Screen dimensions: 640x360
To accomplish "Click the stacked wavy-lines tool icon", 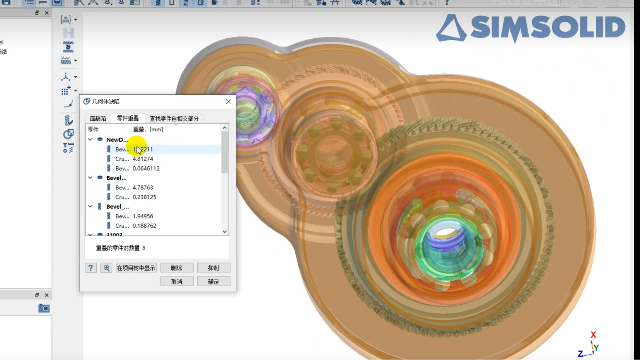I will click(66, 61).
